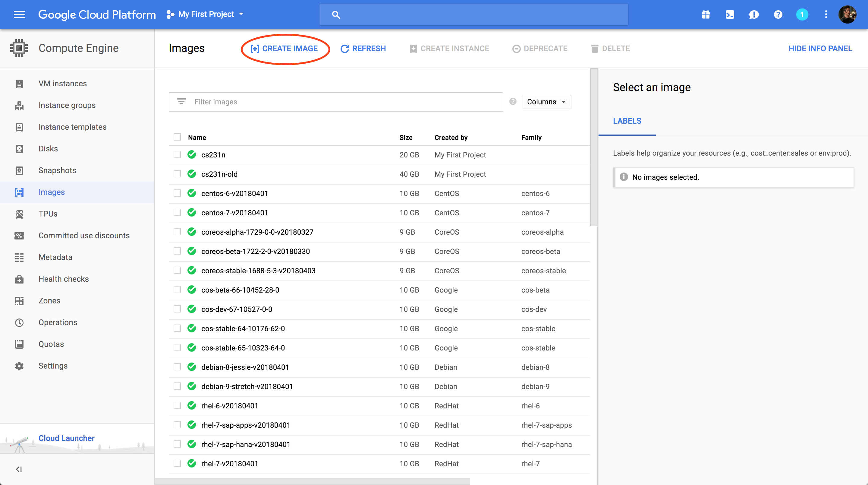Check the cs231n image checkbox

coord(177,154)
